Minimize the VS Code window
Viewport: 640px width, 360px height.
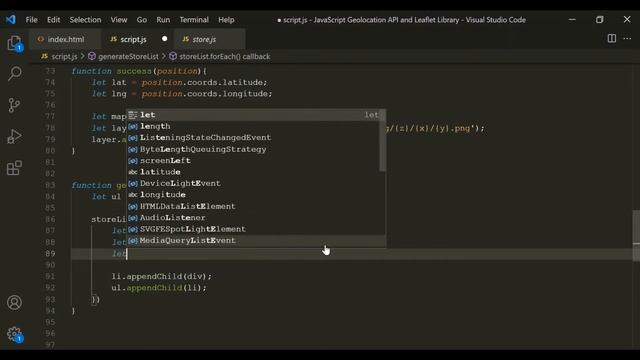[572, 20]
